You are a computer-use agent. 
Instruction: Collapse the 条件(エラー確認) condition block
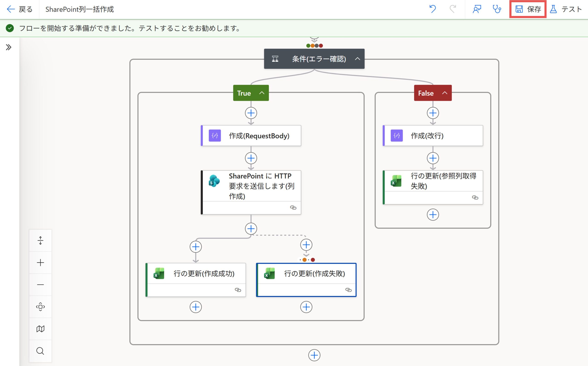coord(357,59)
